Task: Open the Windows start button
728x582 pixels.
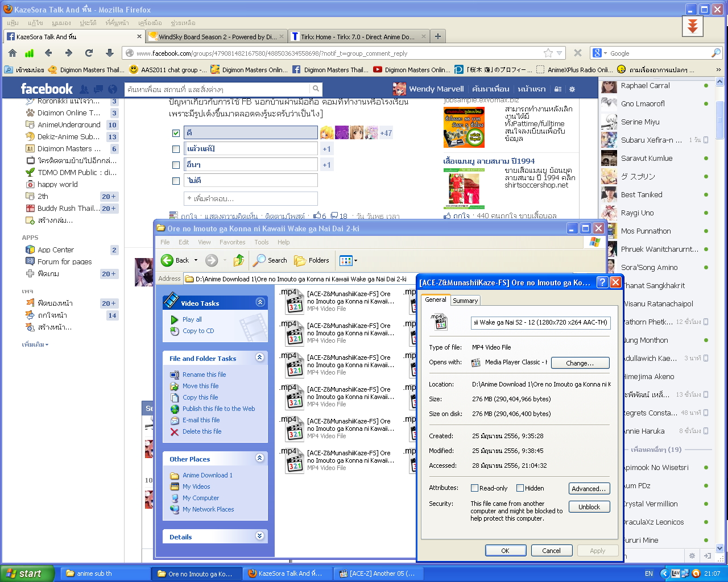Action: (27, 573)
